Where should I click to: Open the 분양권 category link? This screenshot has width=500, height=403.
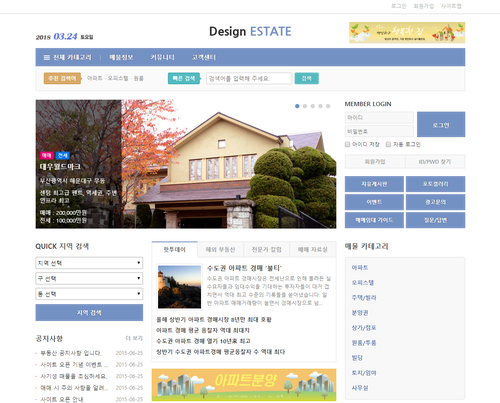[360, 313]
